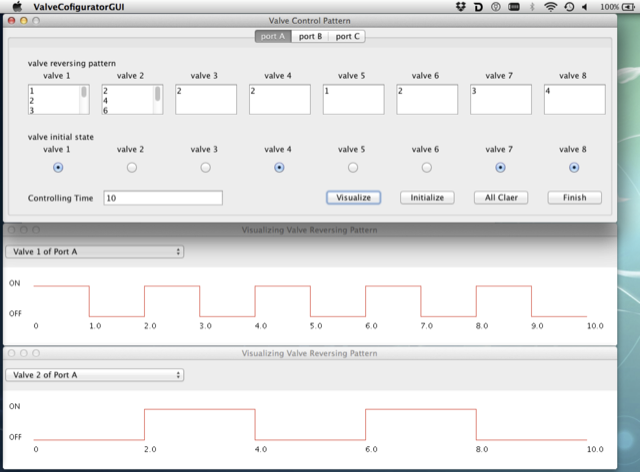
Task: Click the Controlling Time input field
Action: 162,198
